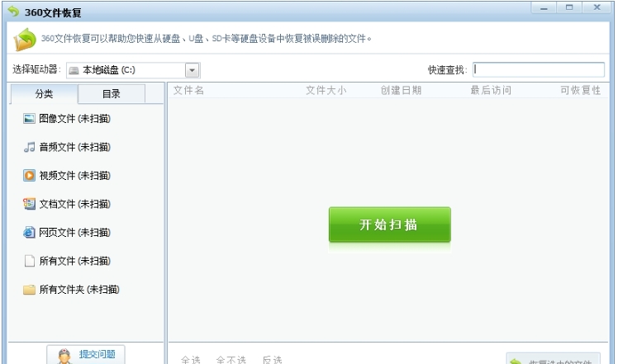618x364 pixels.
Task: Select 文档文件 (未扫描) category text
Action: click(x=75, y=204)
